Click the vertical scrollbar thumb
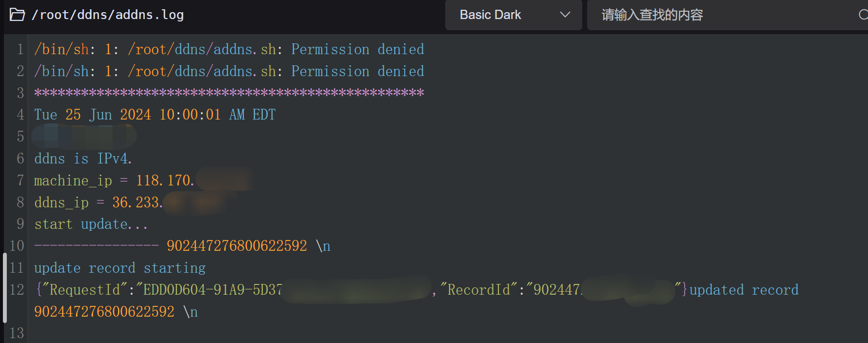 click(x=5, y=288)
